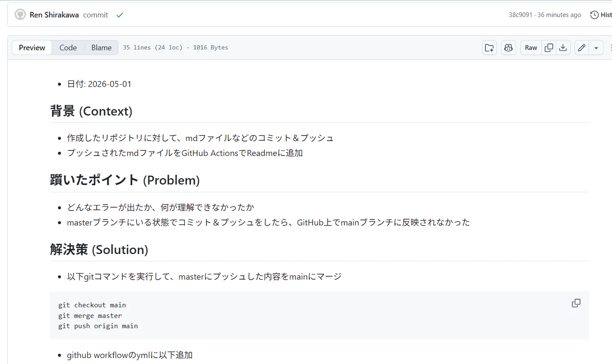Viewport: 612px width, 364px height.
Task: Click the Copilot icon button
Action: point(508,48)
